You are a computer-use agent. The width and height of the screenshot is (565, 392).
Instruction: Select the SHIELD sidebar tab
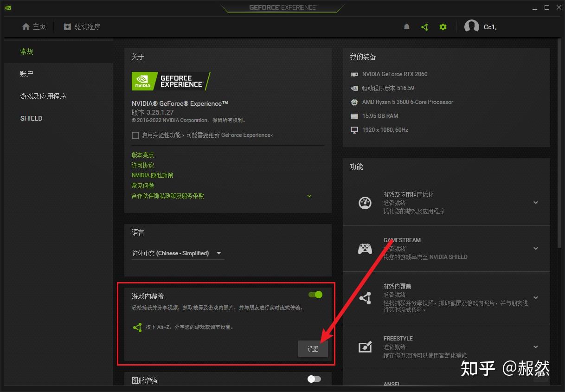[x=58, y=118]
